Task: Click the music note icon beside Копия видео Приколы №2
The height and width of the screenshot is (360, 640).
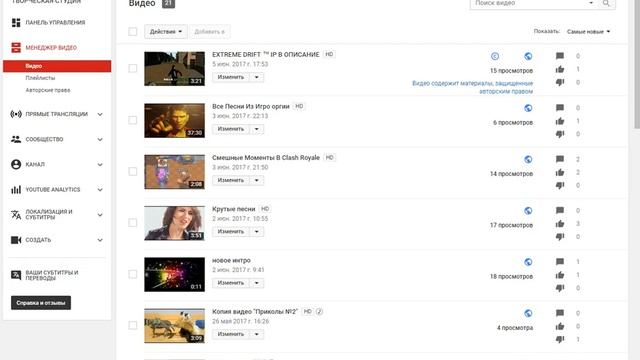Action: 320,311
